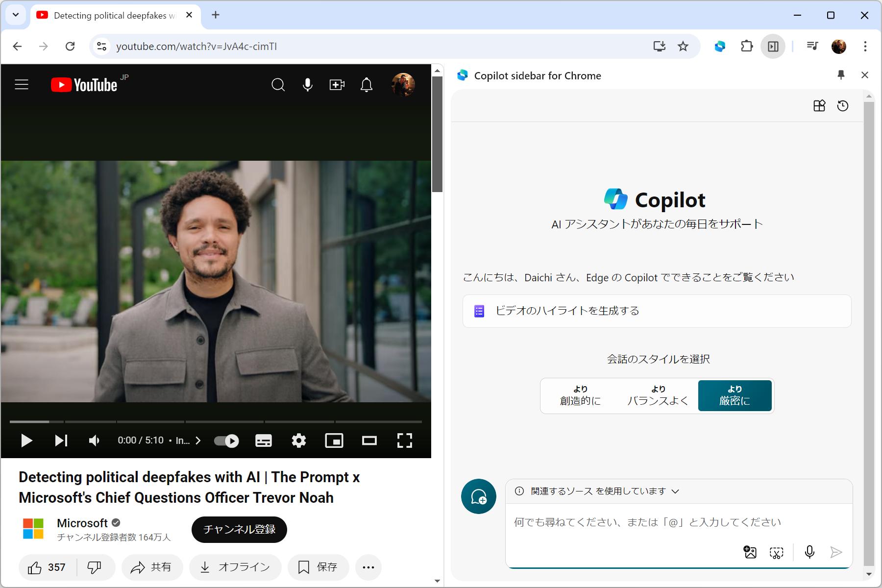
Task: Go back in browser history
Action: (17, 47)
